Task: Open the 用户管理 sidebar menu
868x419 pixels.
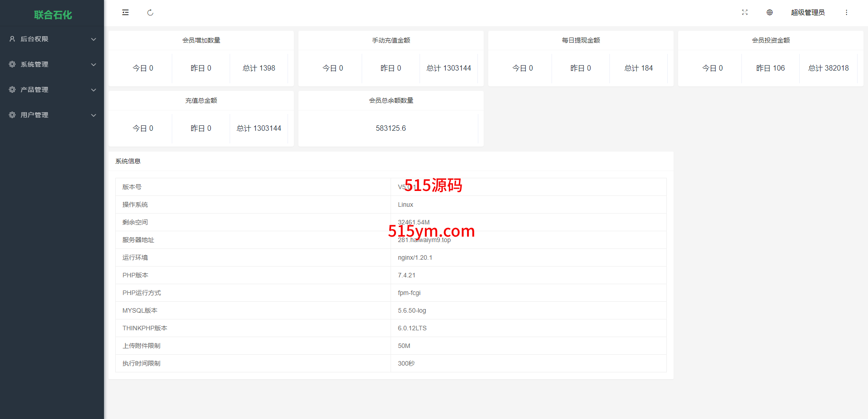Action: pyautogui.click(x=34, y=115)
